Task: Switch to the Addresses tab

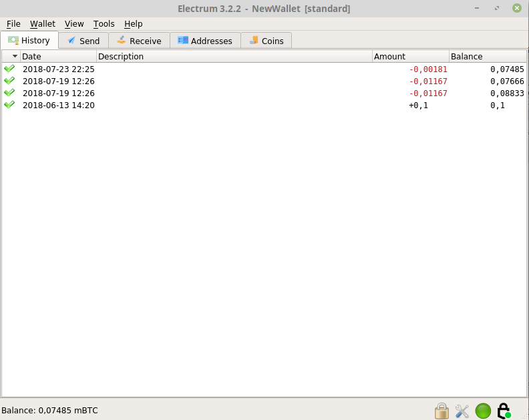Action: [205, 41]
